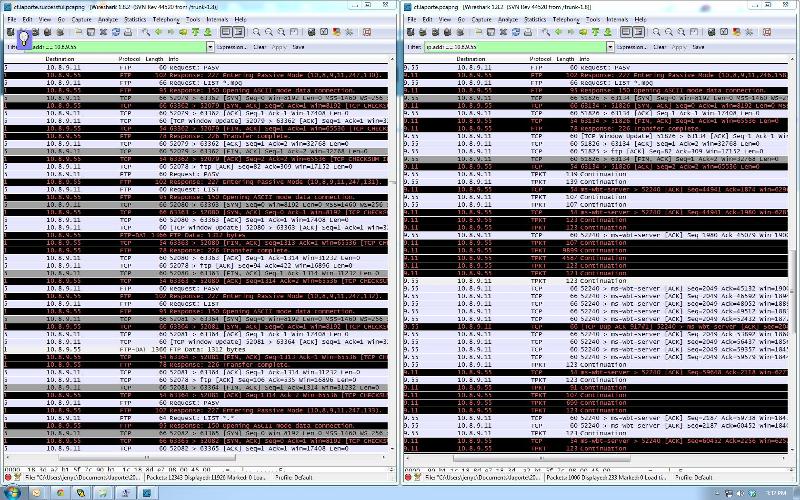Open capture options in right window toolbar
Screen dimensions: 800x500
(x=422, y=32)
